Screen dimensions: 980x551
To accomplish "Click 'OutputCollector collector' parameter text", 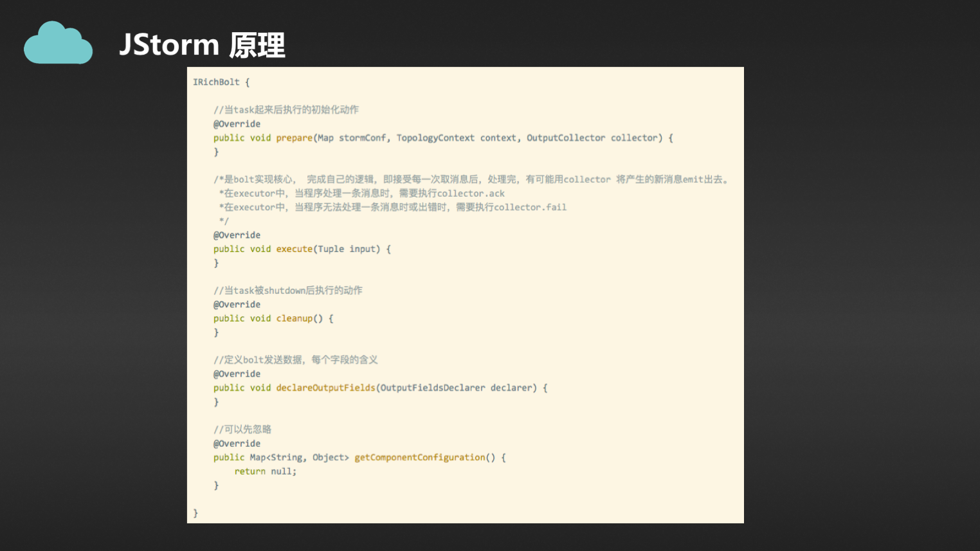I will pyautogui.click(x=593, y=138).
